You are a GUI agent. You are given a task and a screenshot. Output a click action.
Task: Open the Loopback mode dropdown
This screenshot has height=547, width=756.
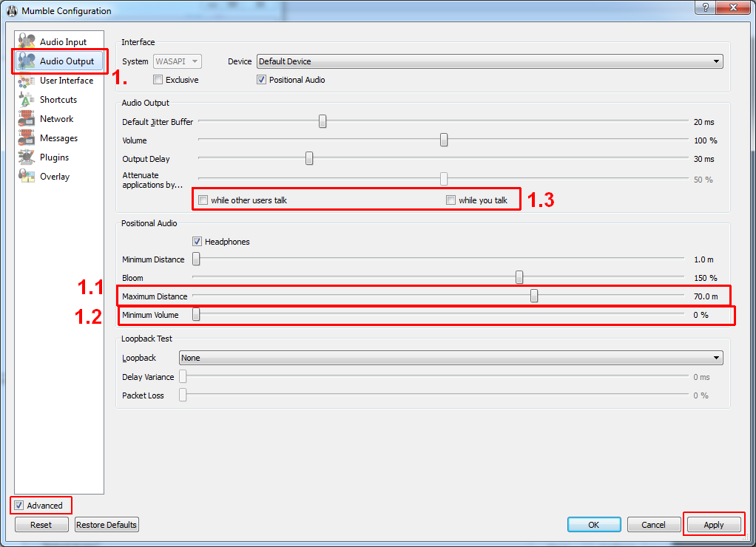450,358
